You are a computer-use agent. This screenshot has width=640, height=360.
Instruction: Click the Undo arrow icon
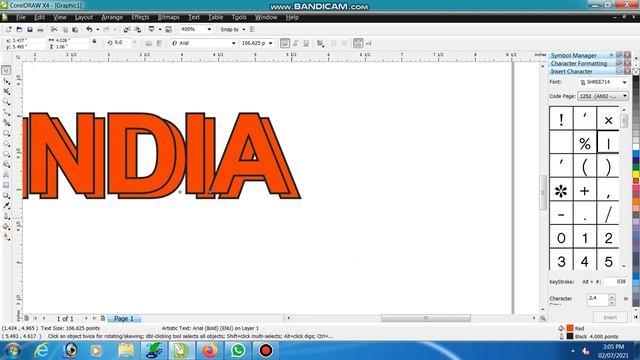point(89,29)
